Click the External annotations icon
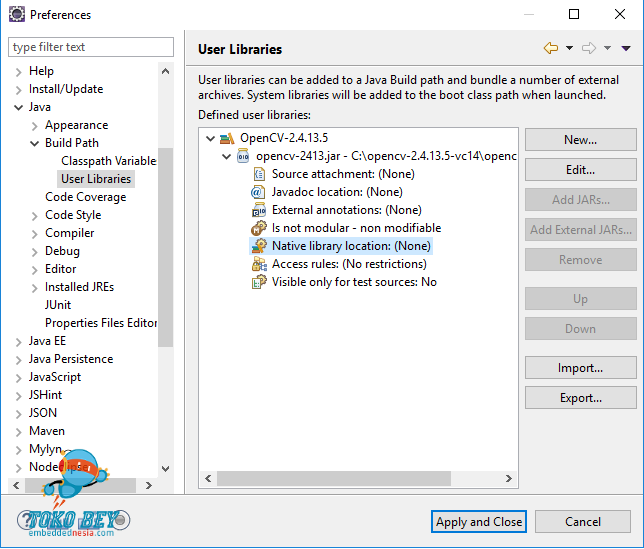This screenshot has height=549, width=644. 259,210
